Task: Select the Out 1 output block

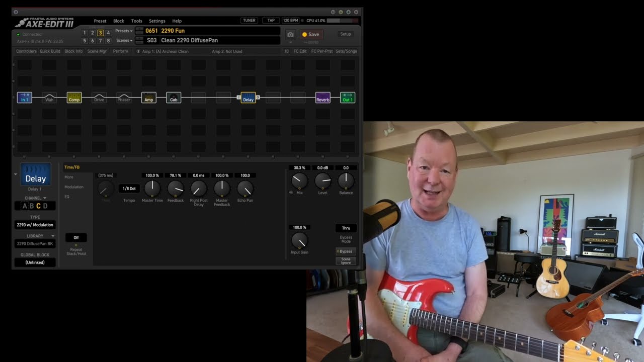Action: coord(348,98)
